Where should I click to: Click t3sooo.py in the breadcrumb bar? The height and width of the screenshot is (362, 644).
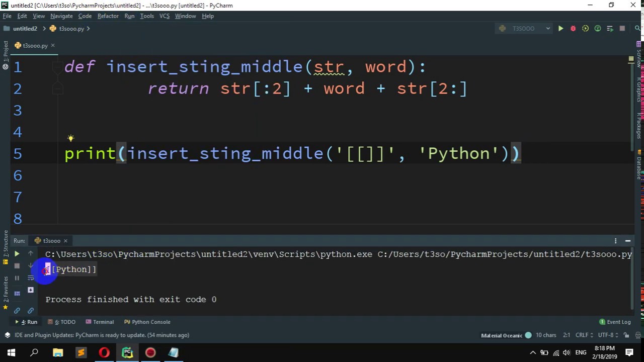pos(67,29)
